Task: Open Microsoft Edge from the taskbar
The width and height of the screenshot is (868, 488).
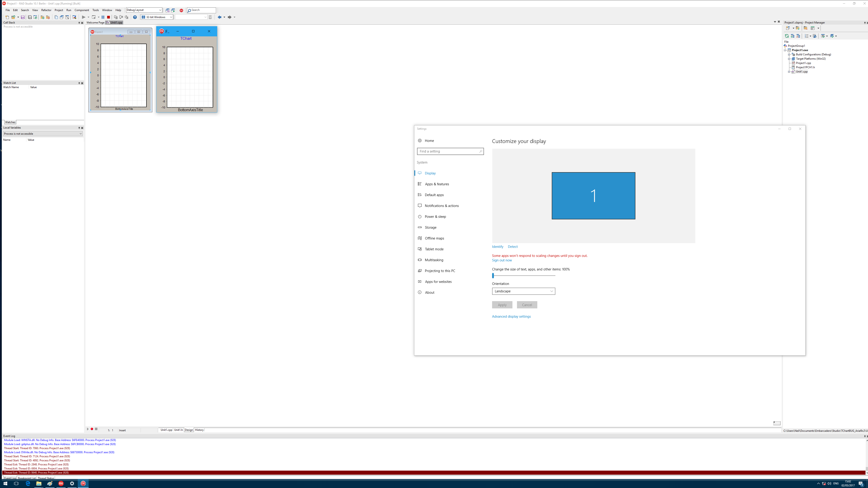Action: click(x=28, y=483)
